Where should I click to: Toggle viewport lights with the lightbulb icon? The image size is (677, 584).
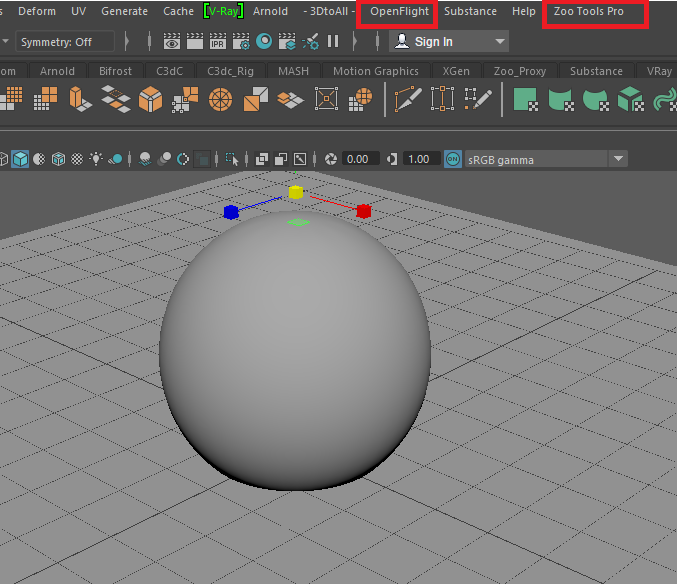97,159
